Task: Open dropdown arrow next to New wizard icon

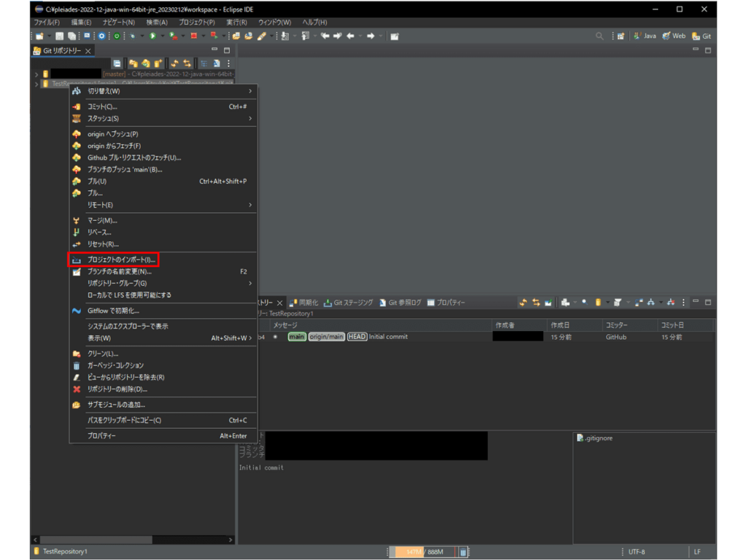Action: tap(49, 36)
